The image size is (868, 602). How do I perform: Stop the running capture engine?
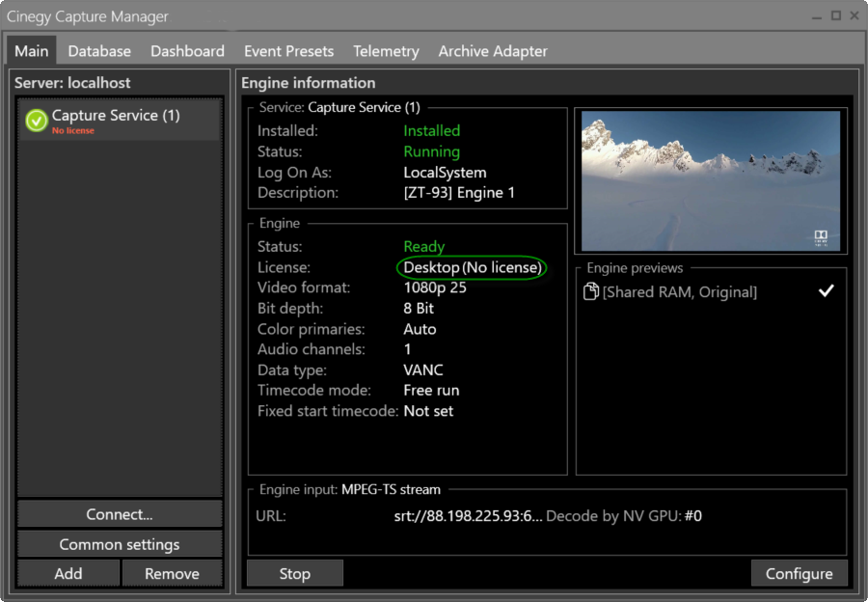tap(294, 573)
